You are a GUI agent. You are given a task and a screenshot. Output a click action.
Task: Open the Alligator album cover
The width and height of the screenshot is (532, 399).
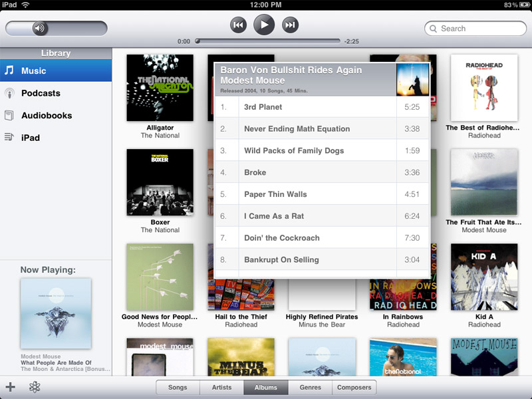click(x=160, y=88)
